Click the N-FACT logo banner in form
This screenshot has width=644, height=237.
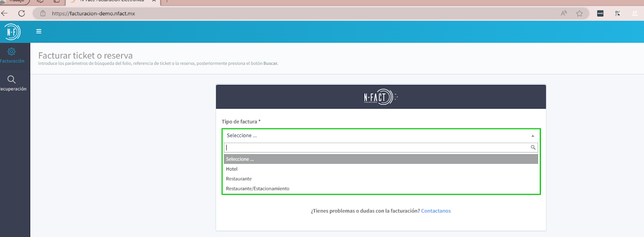[381, 97]
